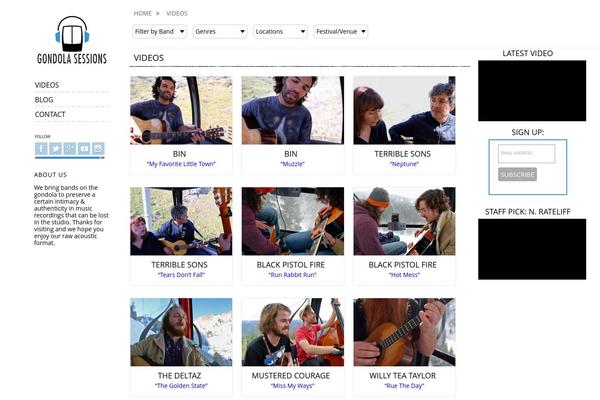Open The Deltaz video thumbnail

pos(181,332)
